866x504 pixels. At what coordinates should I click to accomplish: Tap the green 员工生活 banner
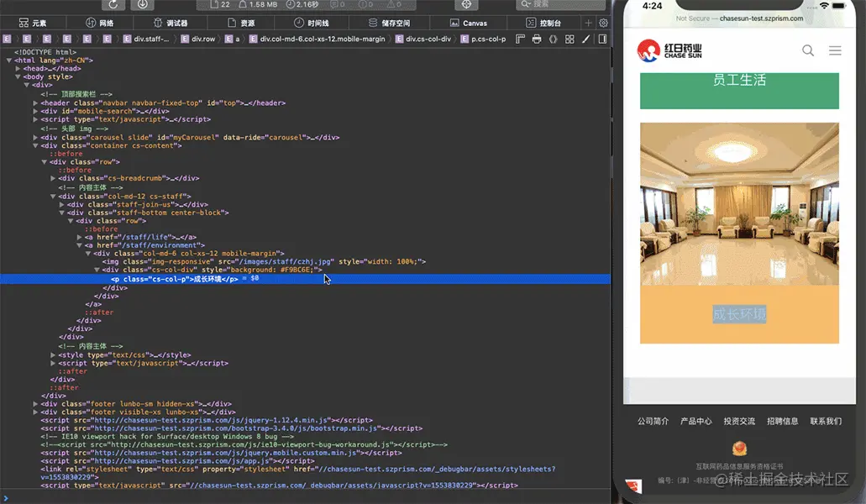pyautogui.click(x=739, y=91)
